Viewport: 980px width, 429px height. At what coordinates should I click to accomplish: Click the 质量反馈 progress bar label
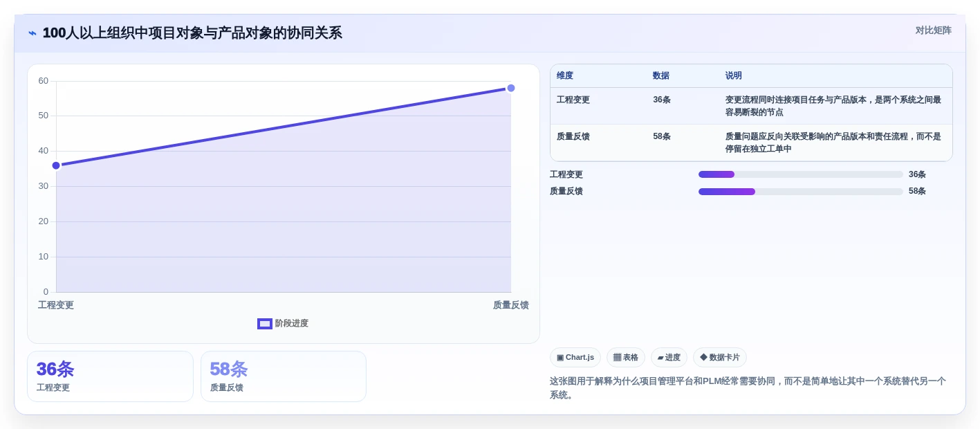566,191
